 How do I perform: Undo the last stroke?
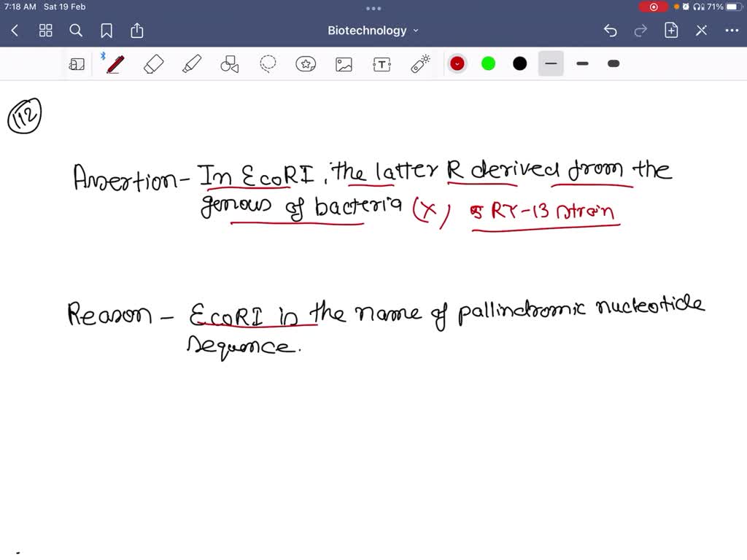click(611, 31)
